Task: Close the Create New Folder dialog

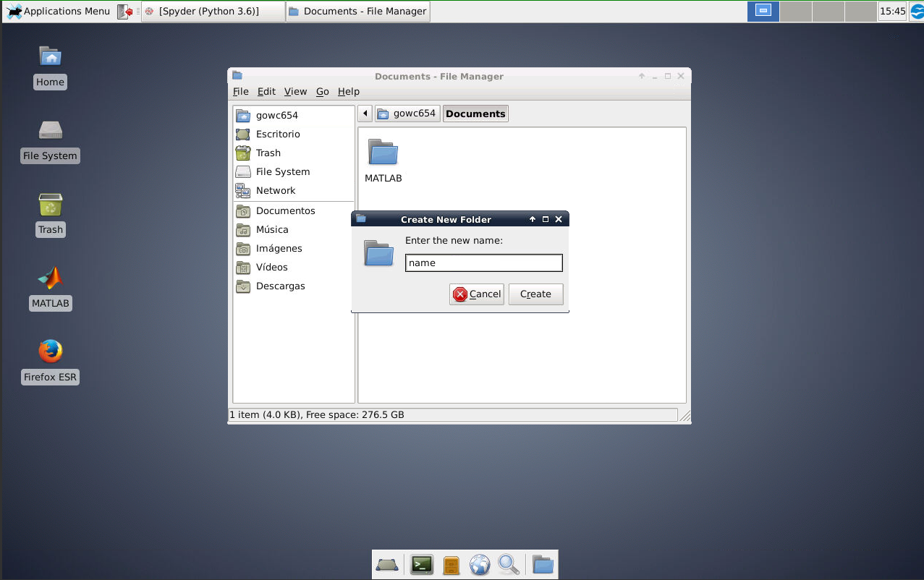Action: [559, 219]
